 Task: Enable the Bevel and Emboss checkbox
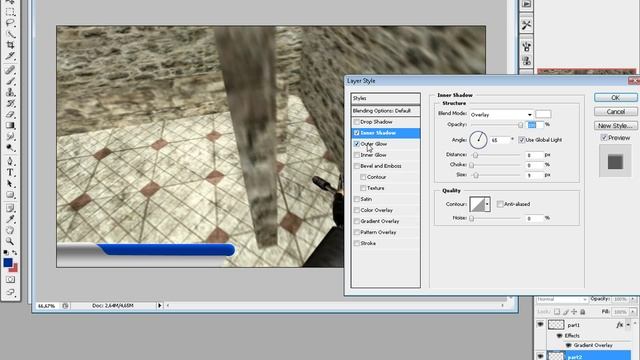357,166
